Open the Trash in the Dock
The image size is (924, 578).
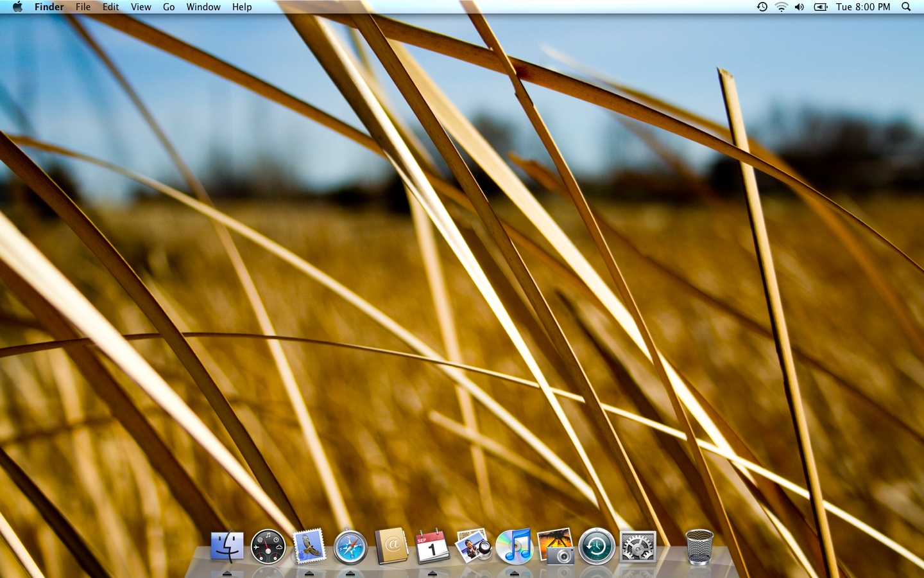click(699, 547)
